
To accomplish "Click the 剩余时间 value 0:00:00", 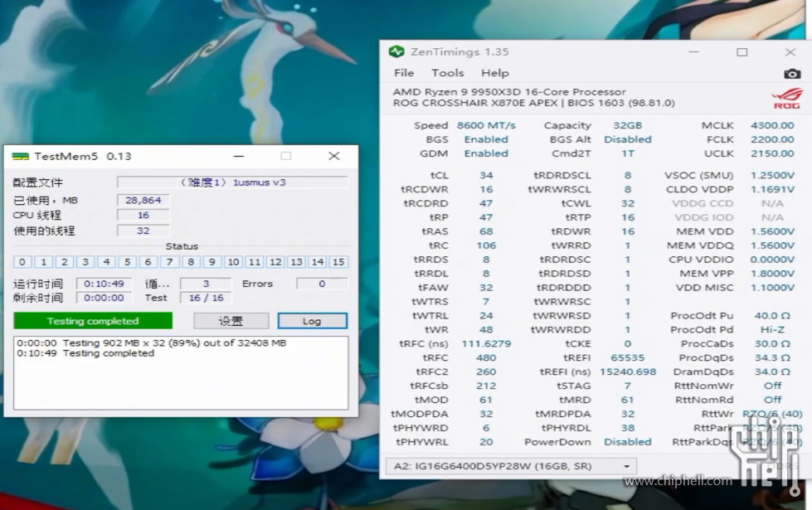I will click(104, 298).
